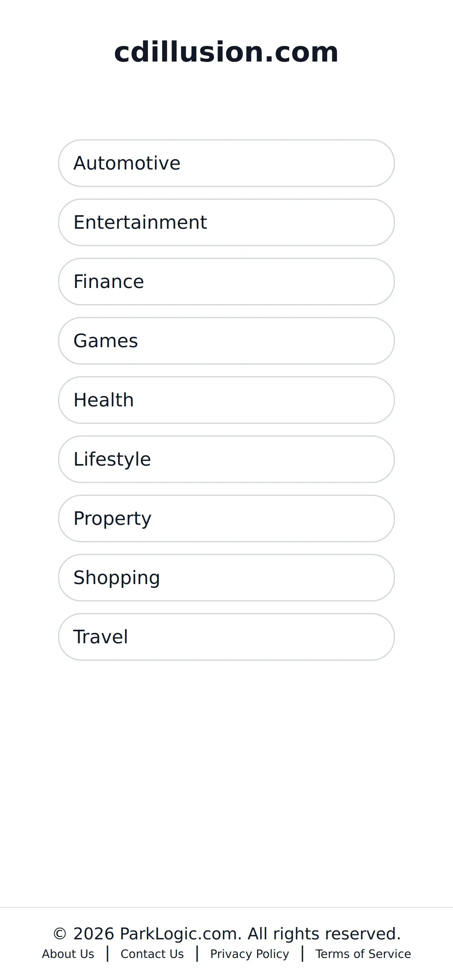Open the Property category
This screenshot has width=453, height=980.
coord(226,518)
